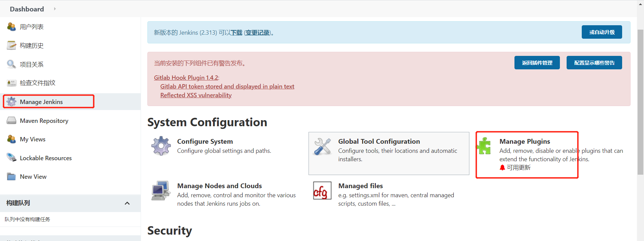Click the green Manage Plugins puzzle icon
The width and height of the screenshot is (644, 241).
(484, 146)
